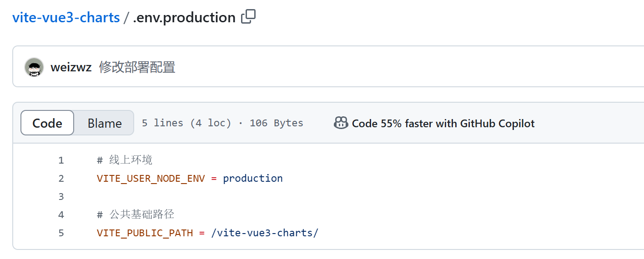
Task: Click the "5 lines (4 loc) · 106 Bytes" file info
Action: (222, 123)
